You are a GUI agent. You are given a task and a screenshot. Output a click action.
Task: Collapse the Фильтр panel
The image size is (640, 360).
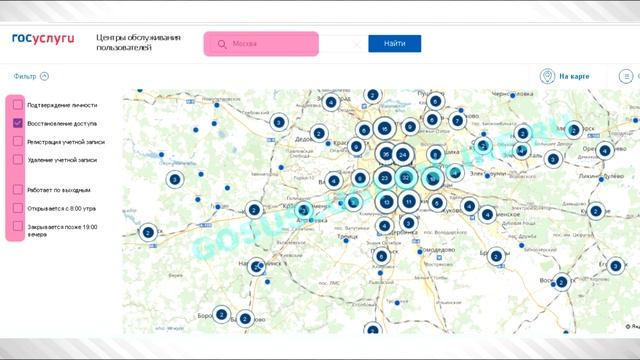click(x=31, y=76)
